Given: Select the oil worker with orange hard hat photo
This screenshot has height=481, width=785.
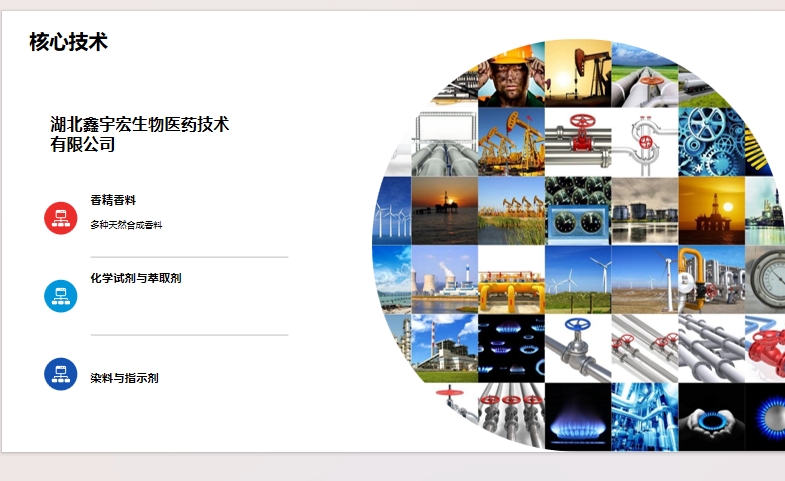Looking at the screenshot, I should coord(511,75).
